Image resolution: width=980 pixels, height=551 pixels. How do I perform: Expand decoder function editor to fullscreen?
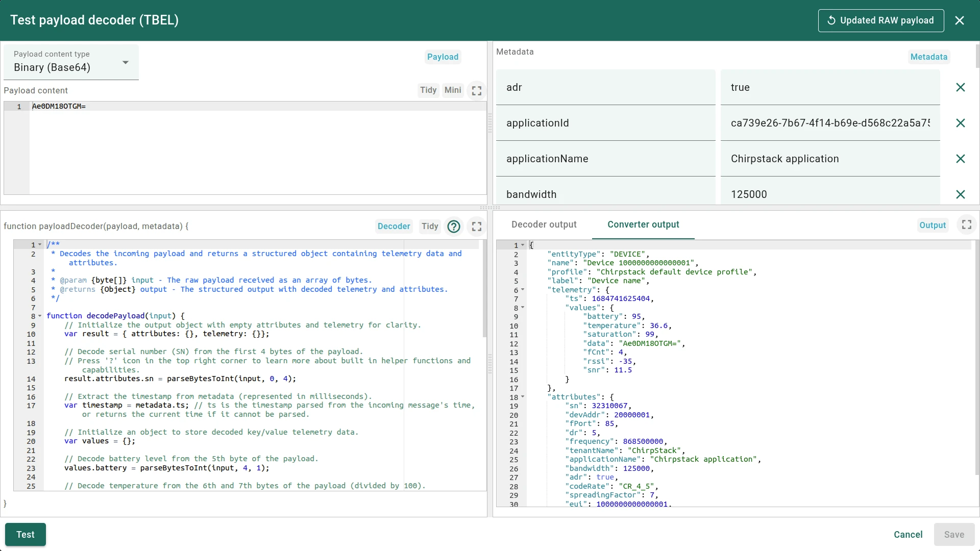(477, 227)
